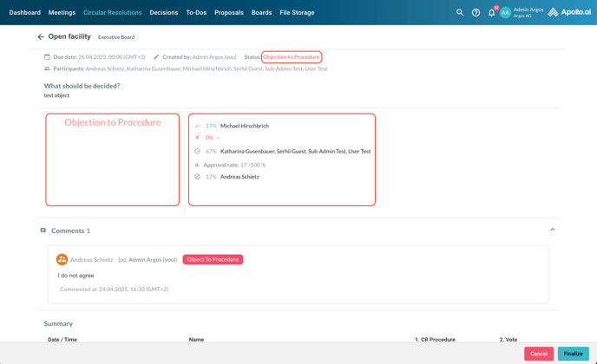Click the AA user avatar
This screenshot has width=597, height=364.
pos(505,13)
